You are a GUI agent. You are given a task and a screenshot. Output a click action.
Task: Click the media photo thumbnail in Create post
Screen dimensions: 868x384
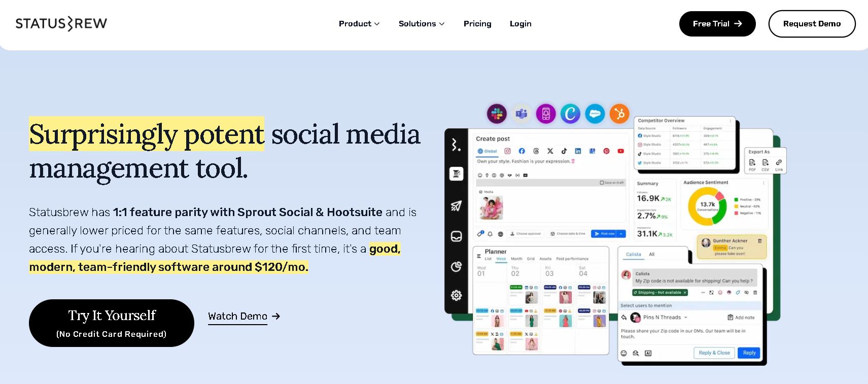[491, 207]
